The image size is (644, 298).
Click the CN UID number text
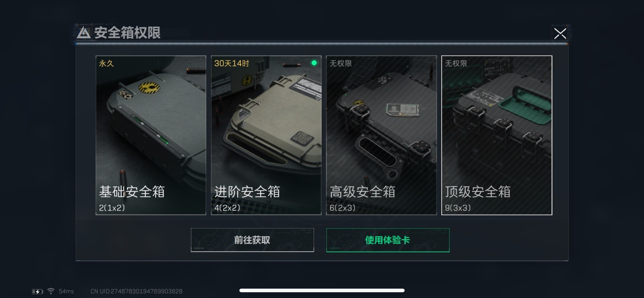[137, 291]
